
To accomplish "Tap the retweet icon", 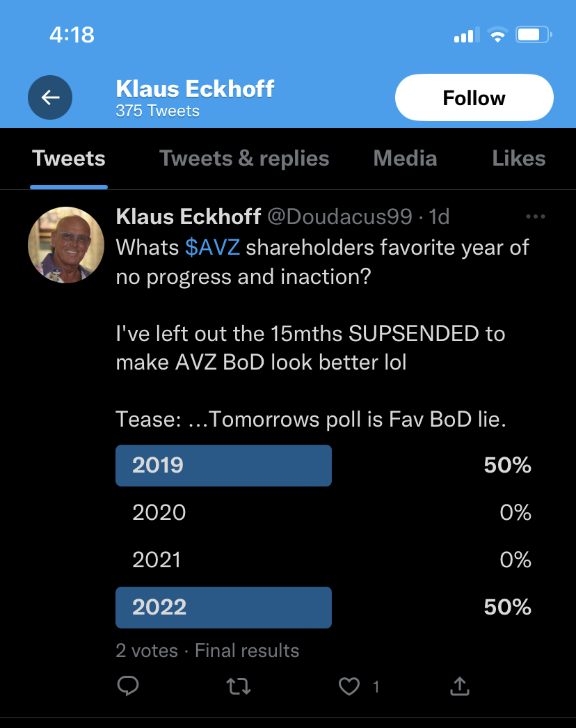I will pyautogui.click(x=239, y=687).
